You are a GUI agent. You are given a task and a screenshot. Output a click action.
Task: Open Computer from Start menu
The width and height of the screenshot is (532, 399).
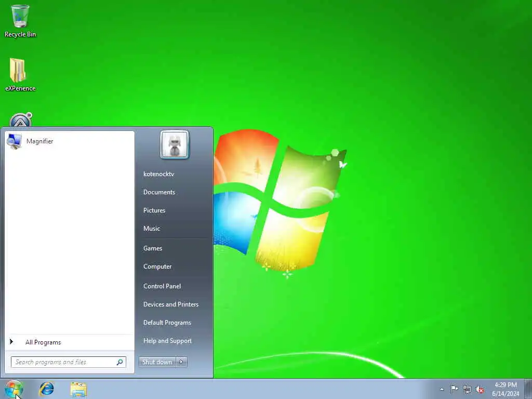(x=157, y=267)
